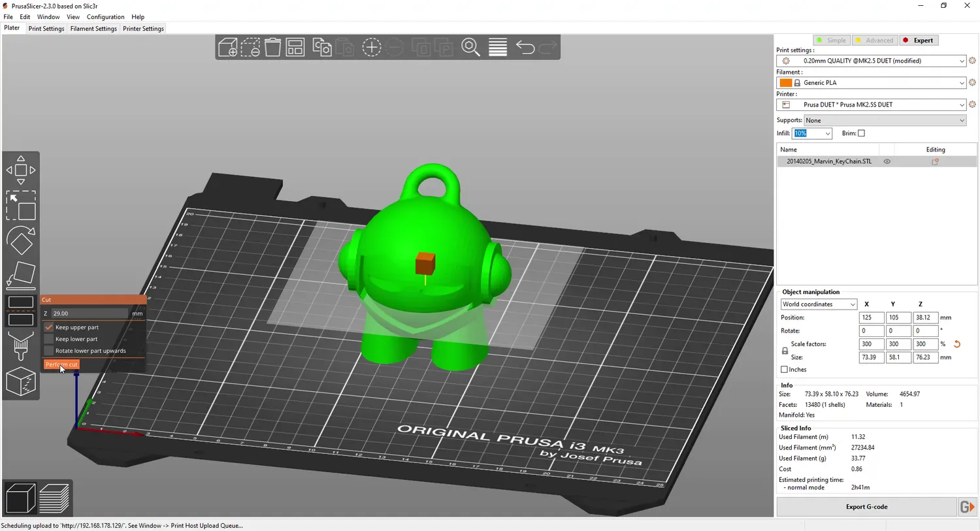
Task: Uncheck Keep upper part
Action: [48, 327]
